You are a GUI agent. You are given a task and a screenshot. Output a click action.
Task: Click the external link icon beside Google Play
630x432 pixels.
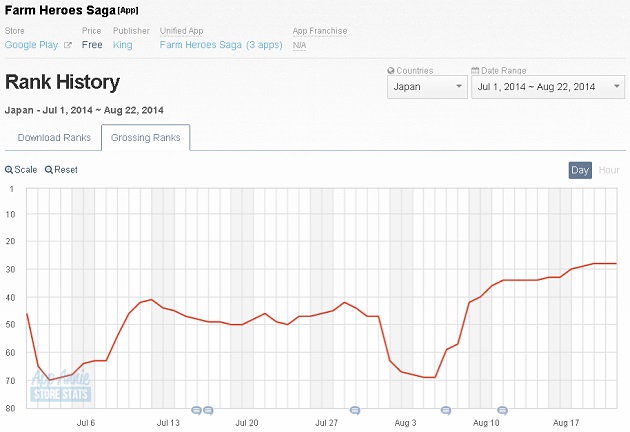68,45
